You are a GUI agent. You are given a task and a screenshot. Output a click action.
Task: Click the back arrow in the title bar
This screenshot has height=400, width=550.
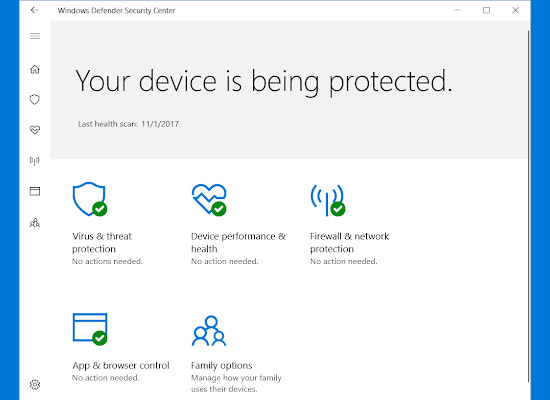pyautogui.click(x=34, y=10)
